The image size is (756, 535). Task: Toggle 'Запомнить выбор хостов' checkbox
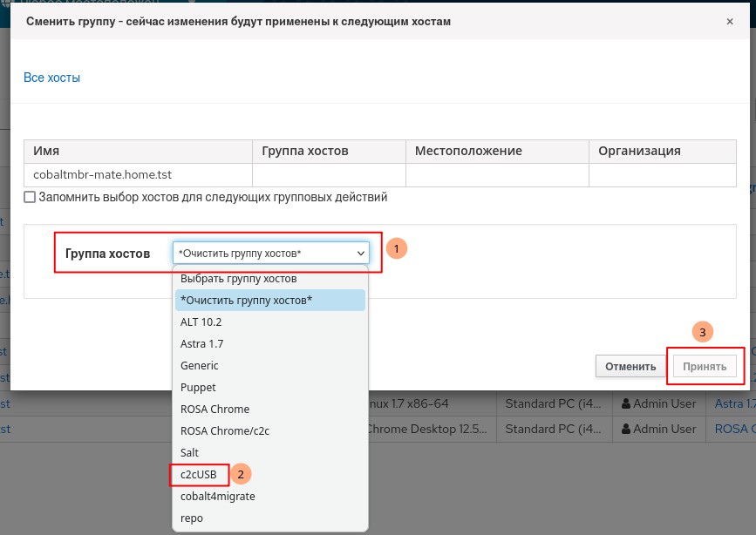click(x=30, y=198)
